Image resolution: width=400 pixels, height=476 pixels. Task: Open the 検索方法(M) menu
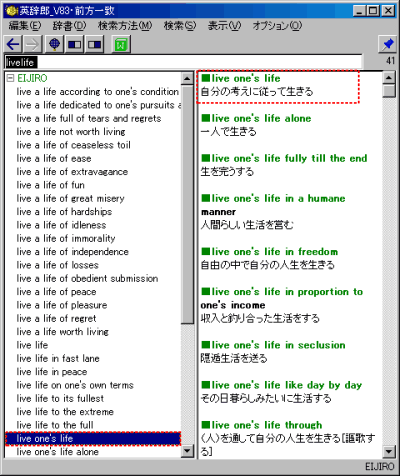pyautogui.click(x=125, y=26)
